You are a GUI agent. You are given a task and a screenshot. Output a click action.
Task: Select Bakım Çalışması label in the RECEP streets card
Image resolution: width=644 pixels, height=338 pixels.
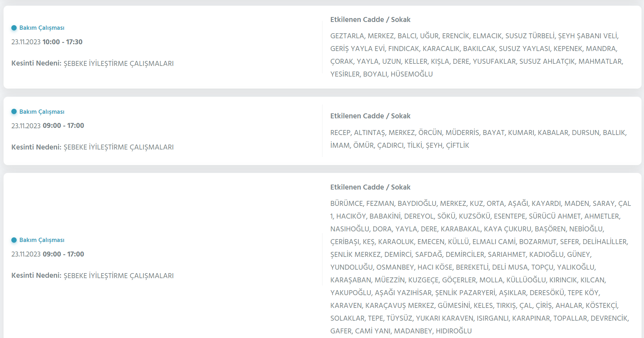[x=42, y=112]
